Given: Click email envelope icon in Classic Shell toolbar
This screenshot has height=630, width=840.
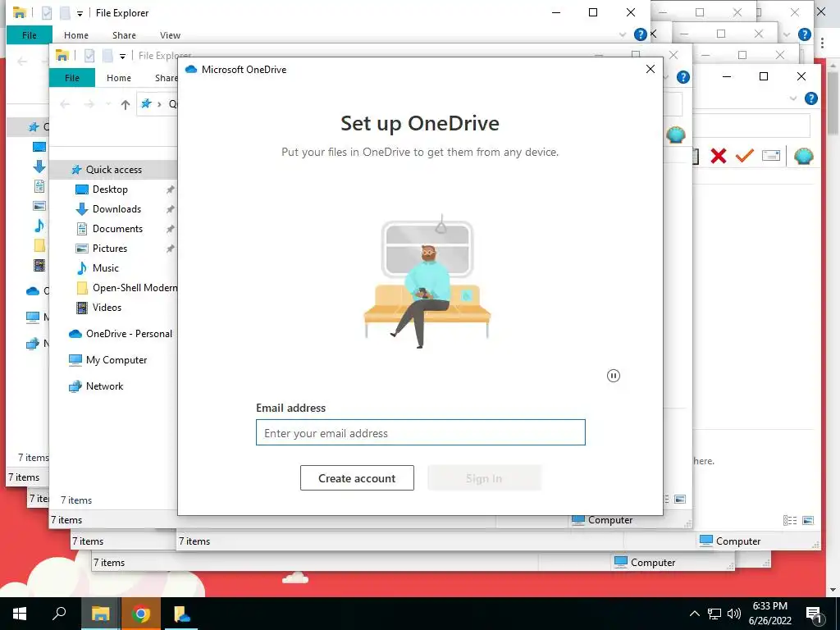Looking at the screenshot, I should [x=771, y=156].
